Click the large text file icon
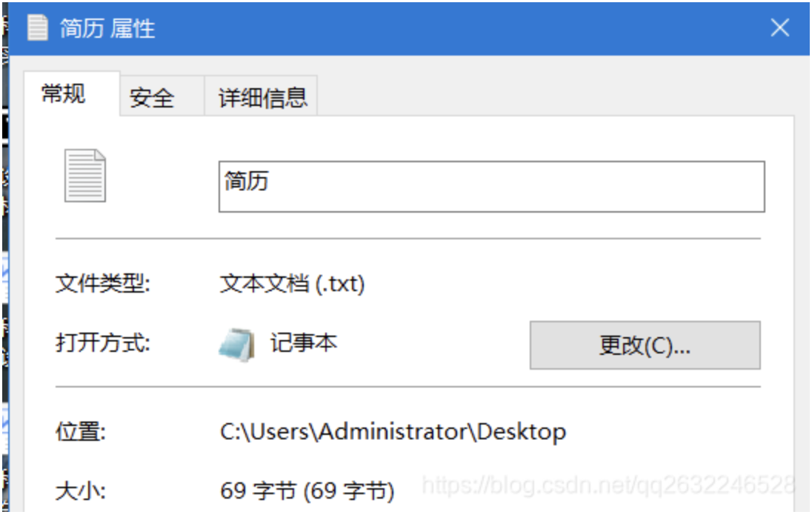Viewport: 812px width, 526px height. (85, 176)
